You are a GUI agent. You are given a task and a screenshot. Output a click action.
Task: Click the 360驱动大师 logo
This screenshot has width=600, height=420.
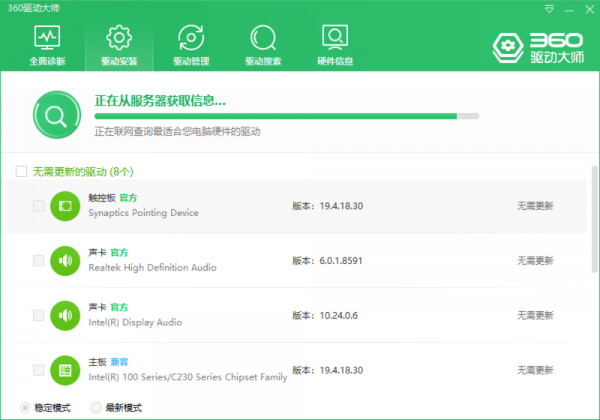(x=538, y=48)
